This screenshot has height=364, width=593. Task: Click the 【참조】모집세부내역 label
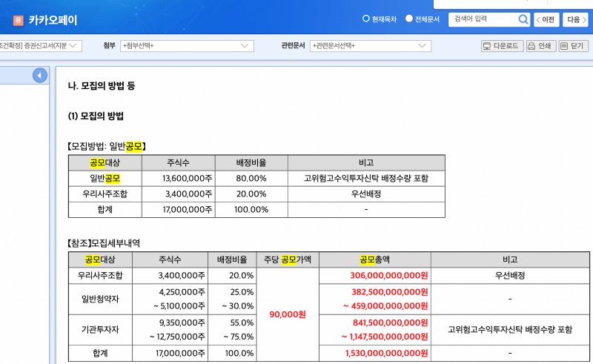(x=104, y=243)
